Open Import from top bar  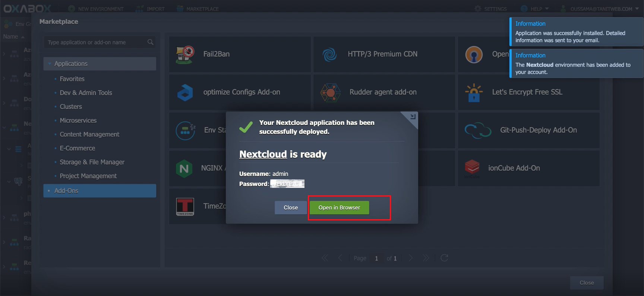[x=150, y=9]
